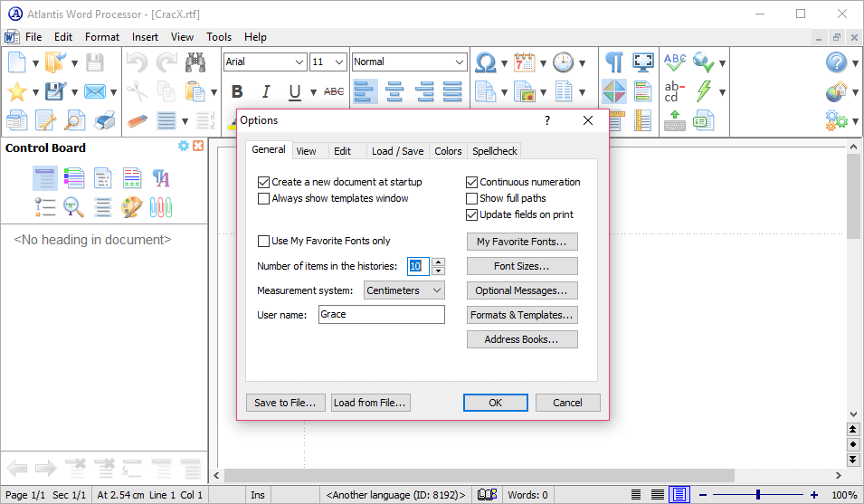Click into the User name field

pyautogui.click(x=381, y=315)
